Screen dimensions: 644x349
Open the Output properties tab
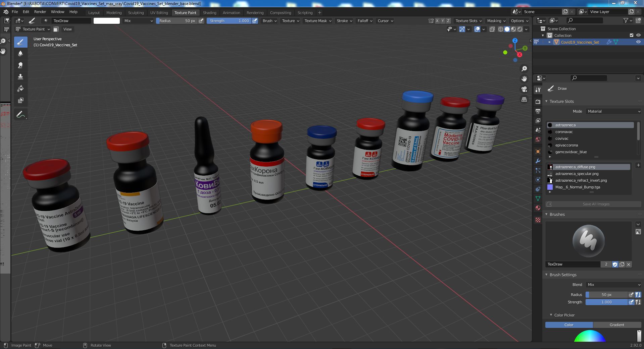point(538,111)
